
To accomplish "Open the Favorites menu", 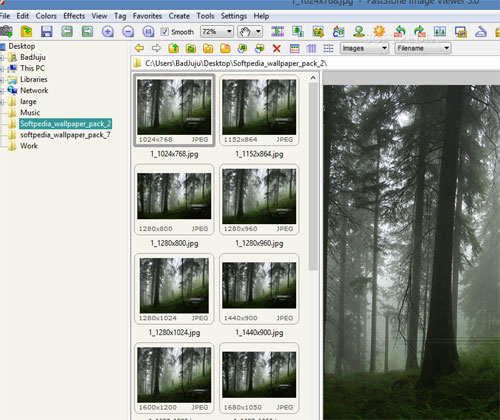I will [x=147, y=16].
